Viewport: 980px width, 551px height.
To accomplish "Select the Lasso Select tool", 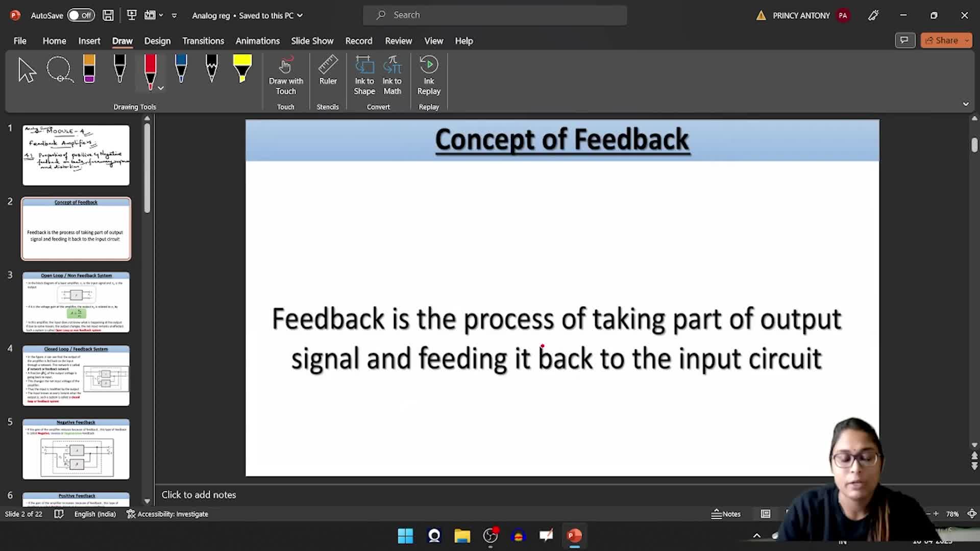I will (x=60, y=69).
